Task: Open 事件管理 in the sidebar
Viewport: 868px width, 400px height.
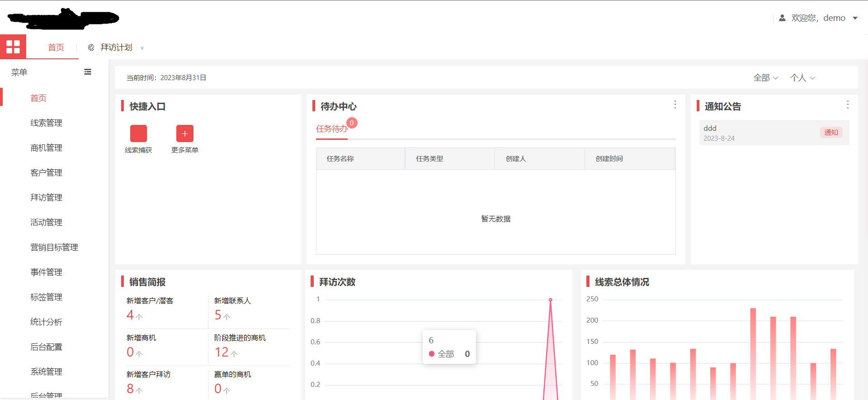Action: [46, 272]
